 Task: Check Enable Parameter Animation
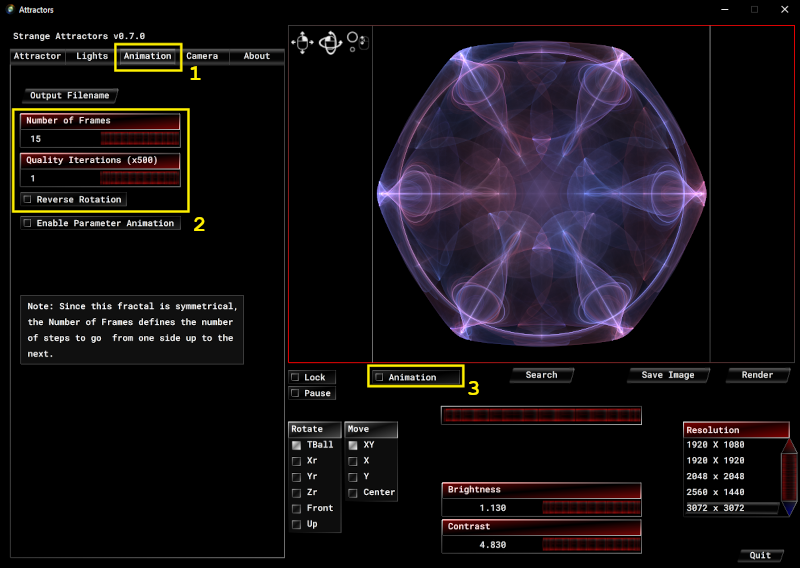pos(28,223)
